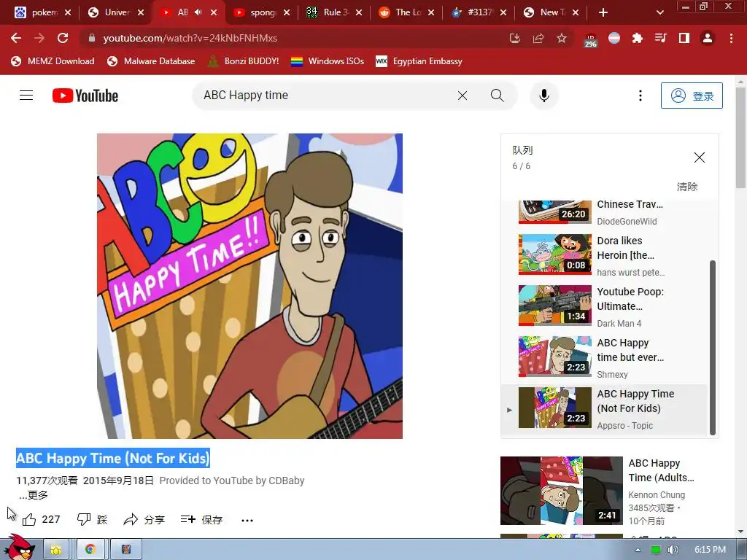Open the Chrome profile avatar
The image size is (747, 560).
708,38
